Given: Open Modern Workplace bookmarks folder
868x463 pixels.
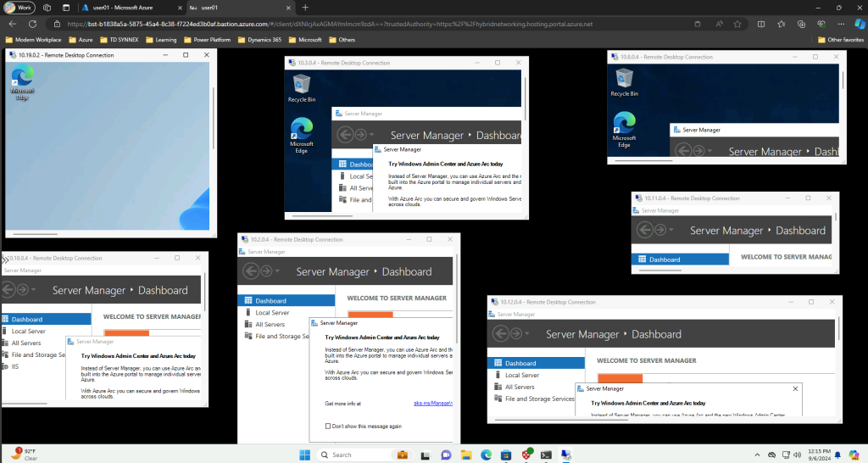Looking at the screenshot, I should [x=33, y=40].
